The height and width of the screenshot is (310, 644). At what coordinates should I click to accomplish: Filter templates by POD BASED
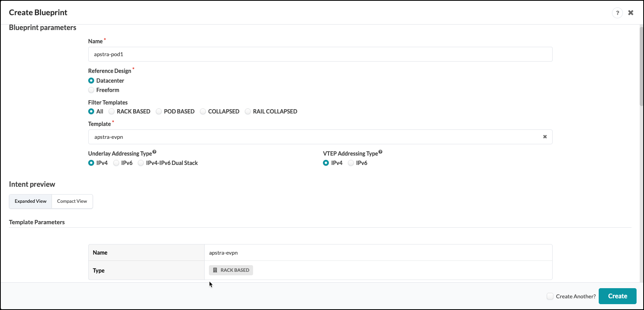pos(159,112)
